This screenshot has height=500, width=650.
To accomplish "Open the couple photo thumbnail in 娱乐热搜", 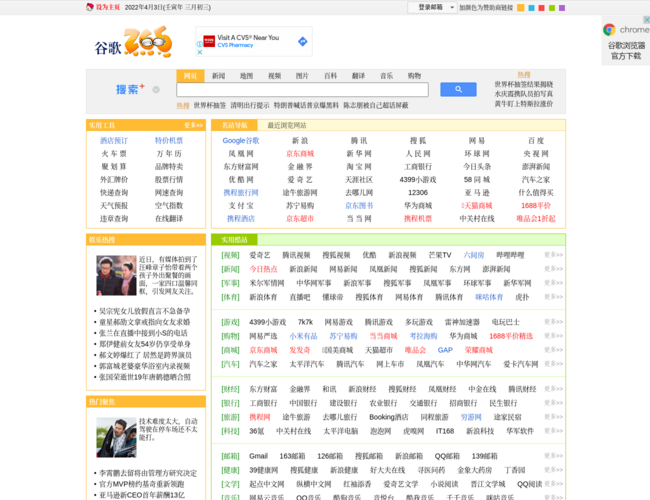I will (116, 275).
